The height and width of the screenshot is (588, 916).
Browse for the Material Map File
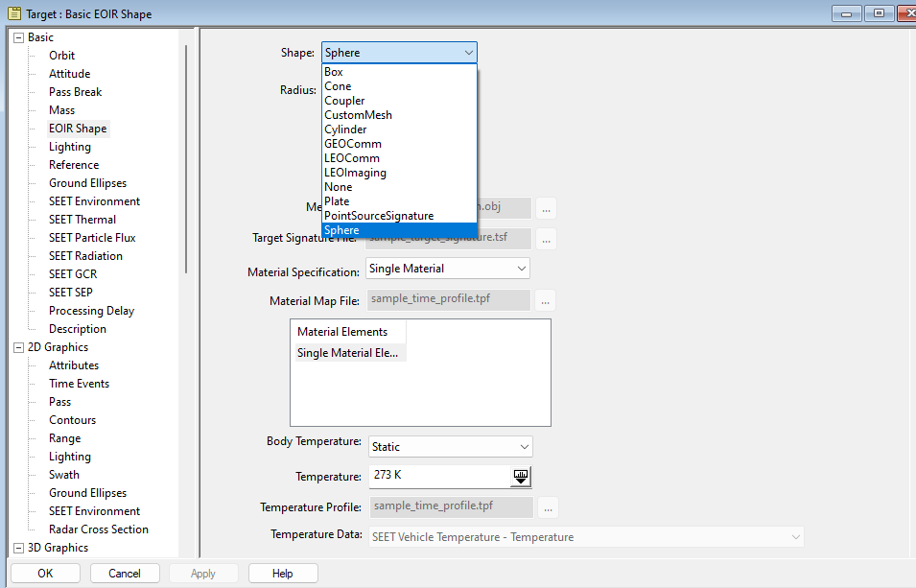(545, 299)
